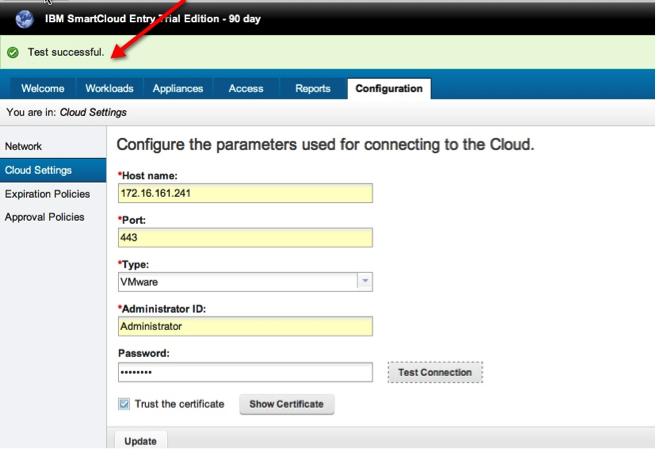Screen dimensions: 656x449
Task: Click the Host name input field
Action: (245, 193)
